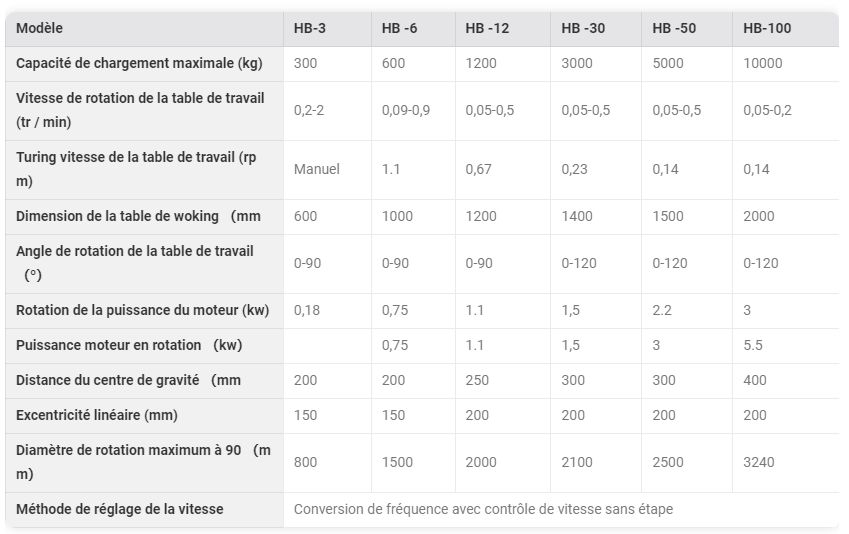
Task: Select the 3240 maximum rotation diameter value
Action: pos(759,462)
